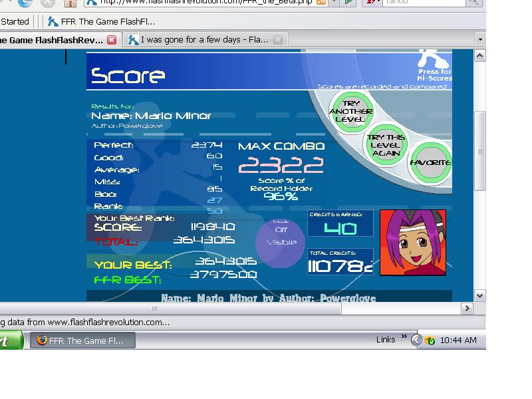Show hidden system tray icons
Image resolution: width=532 pixels, height=399 pixels.
[x=416, y=340]
